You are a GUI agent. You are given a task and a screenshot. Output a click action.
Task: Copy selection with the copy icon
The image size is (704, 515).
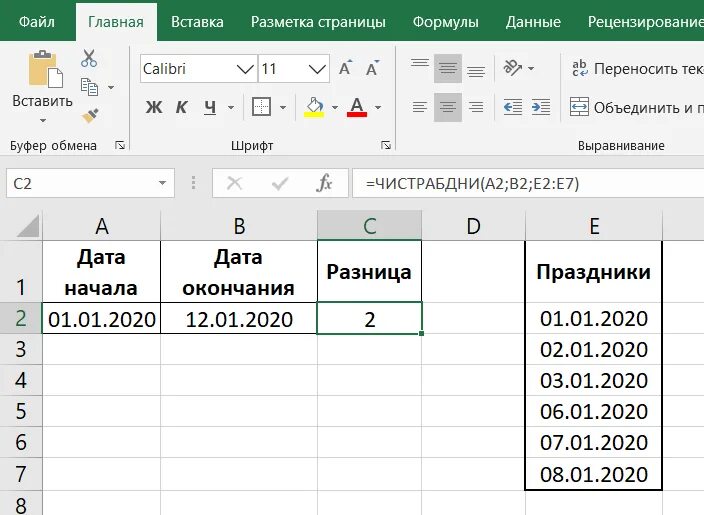pos(89,87)
